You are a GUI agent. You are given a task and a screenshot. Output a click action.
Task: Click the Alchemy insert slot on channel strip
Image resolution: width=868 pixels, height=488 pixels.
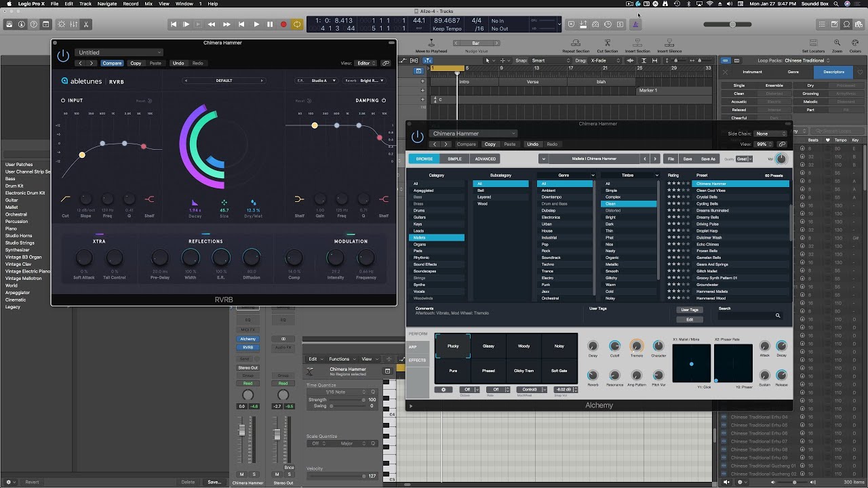tap(248, 339)
